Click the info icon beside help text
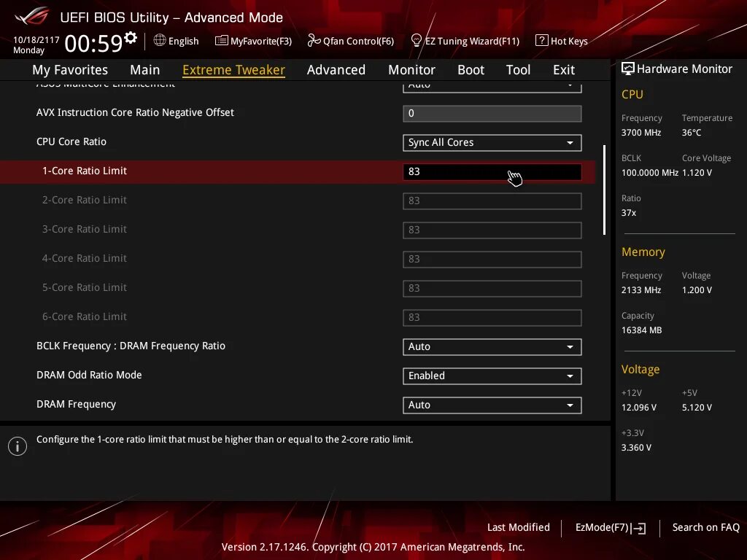Image resolution: width=747 pixels, height=560 pixels. tap(18, 446)
